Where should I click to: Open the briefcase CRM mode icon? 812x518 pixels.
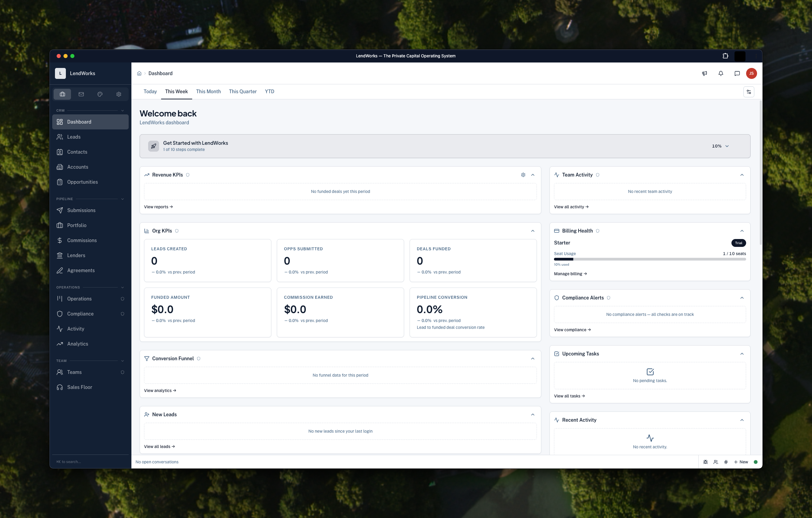click(62, 94)
